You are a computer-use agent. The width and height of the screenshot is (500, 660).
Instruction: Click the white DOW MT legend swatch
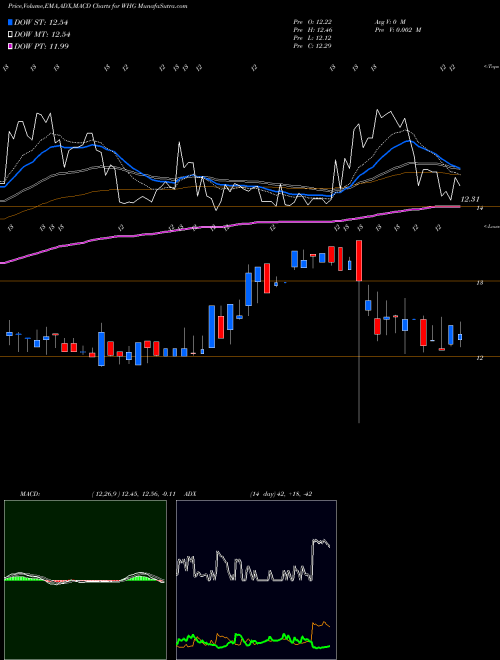click(10, 35)
